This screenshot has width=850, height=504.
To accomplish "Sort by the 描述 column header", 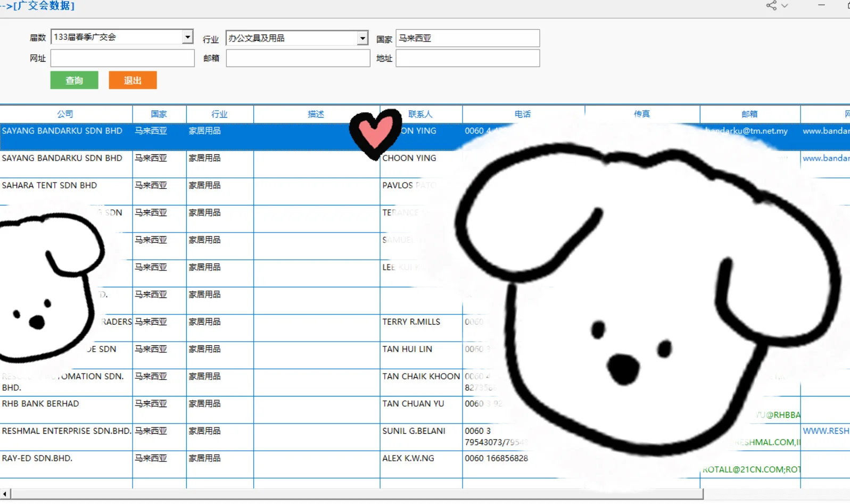I will click(x=316, y=114).
